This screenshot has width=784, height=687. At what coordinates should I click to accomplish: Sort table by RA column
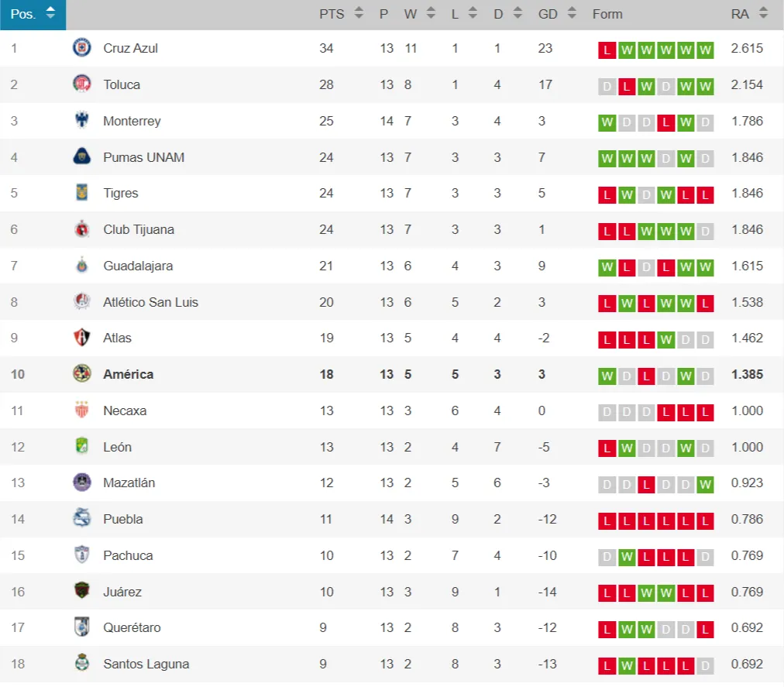point(749,14)
